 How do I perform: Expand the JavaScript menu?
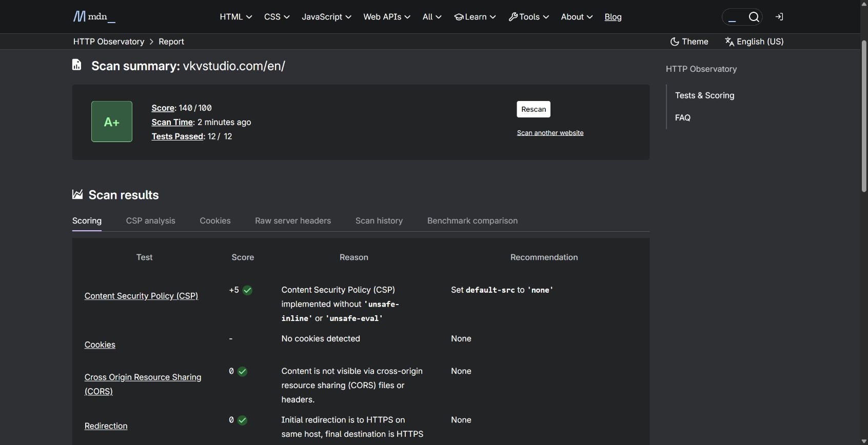click(x=326, y=17)
